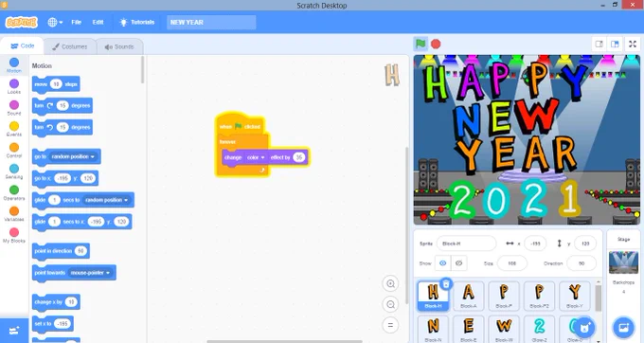Select the Control block category
The height and width of the screenshot is (343, 644).
pos(14,151)
